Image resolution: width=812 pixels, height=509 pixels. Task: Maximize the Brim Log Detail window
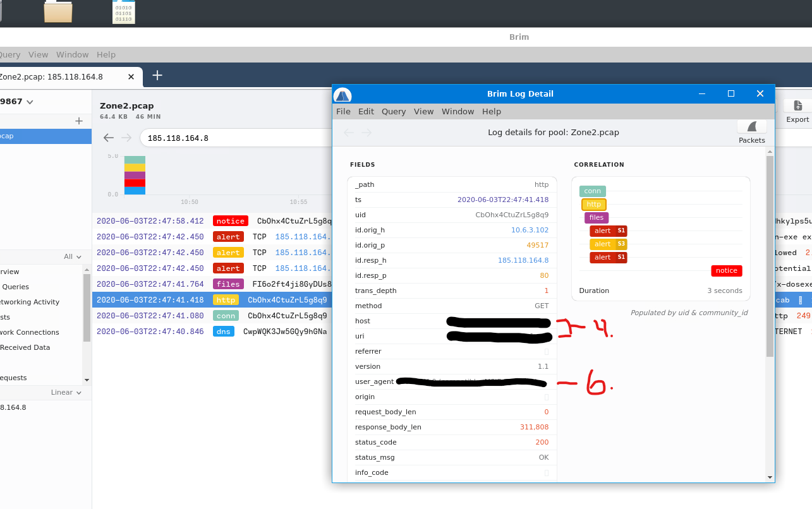tap(731, 93)
